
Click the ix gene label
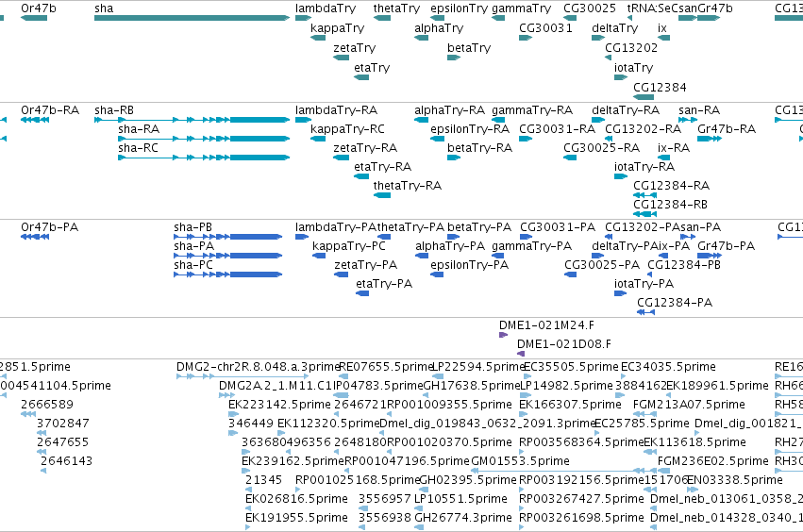pos(662,28)
